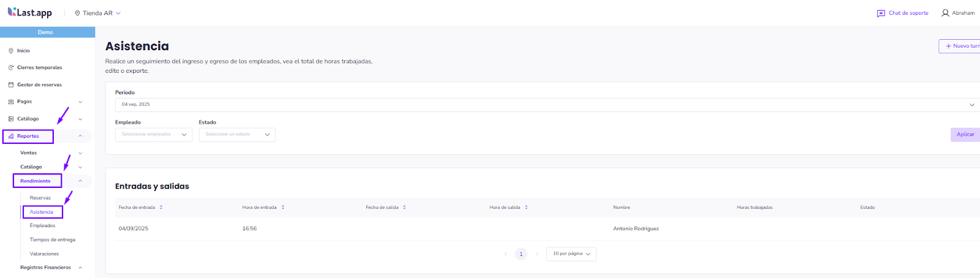Click the Nuevo turno button
This screenshot has width=980, height=278.
pos(960,46)
